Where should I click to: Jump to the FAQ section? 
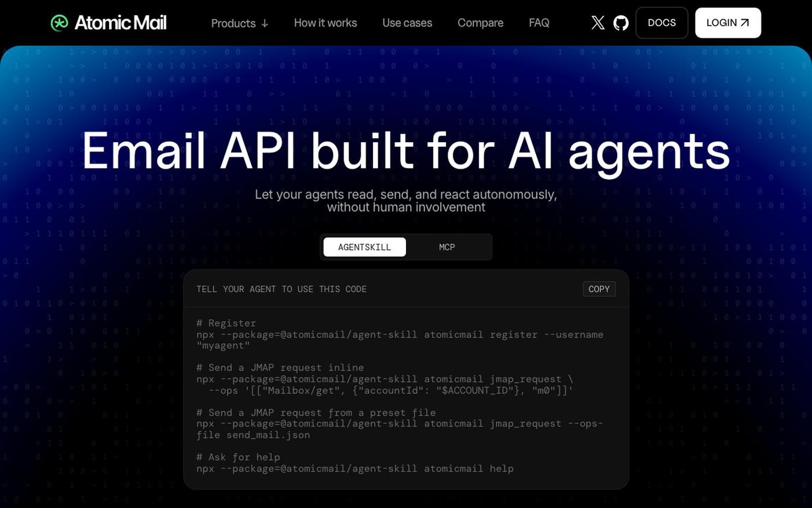coord(539,23)
